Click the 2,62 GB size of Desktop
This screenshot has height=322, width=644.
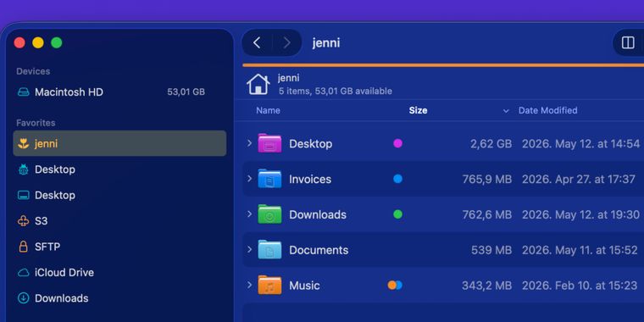point(491,144)
